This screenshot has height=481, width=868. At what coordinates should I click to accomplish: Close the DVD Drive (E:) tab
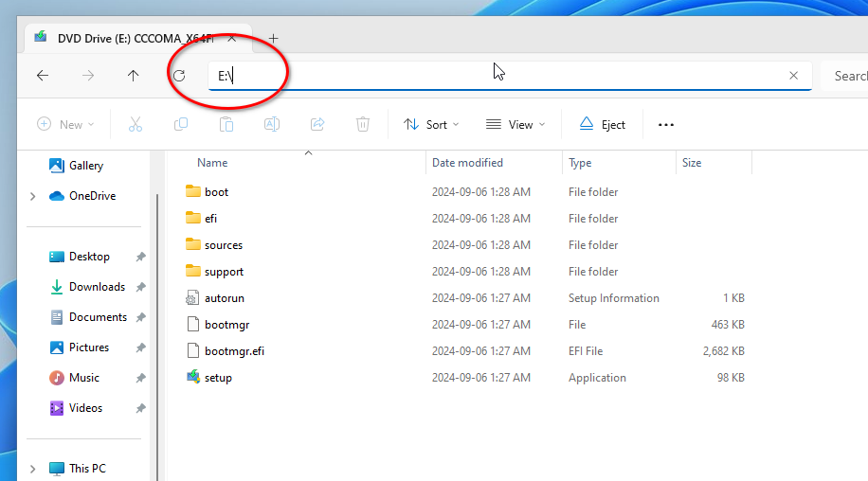click(232, 38)
